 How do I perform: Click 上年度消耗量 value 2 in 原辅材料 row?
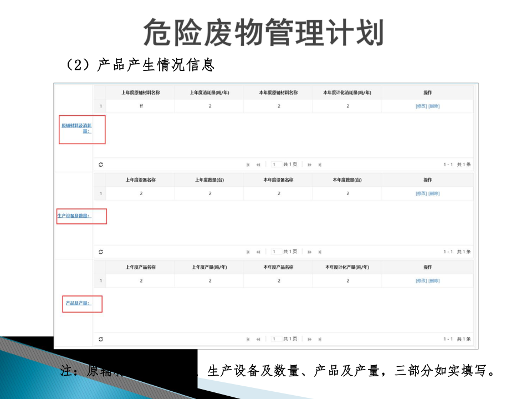210,106
